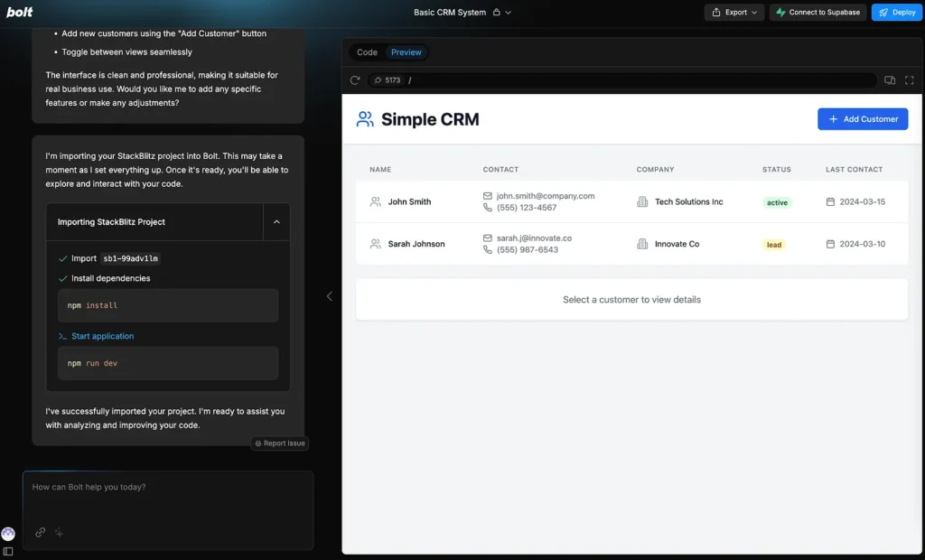This screenshot has height=560, width=925.
Task: Click the npm install command block
Action: point(168,305)
